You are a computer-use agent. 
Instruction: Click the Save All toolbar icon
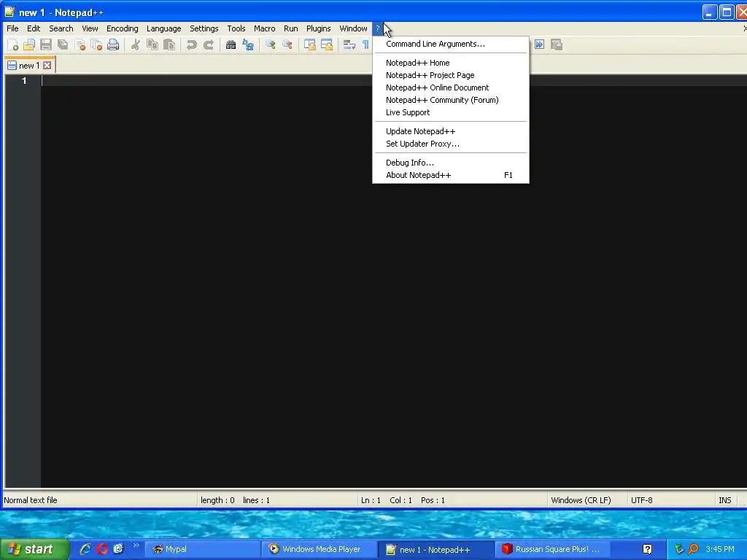(63, 44)
